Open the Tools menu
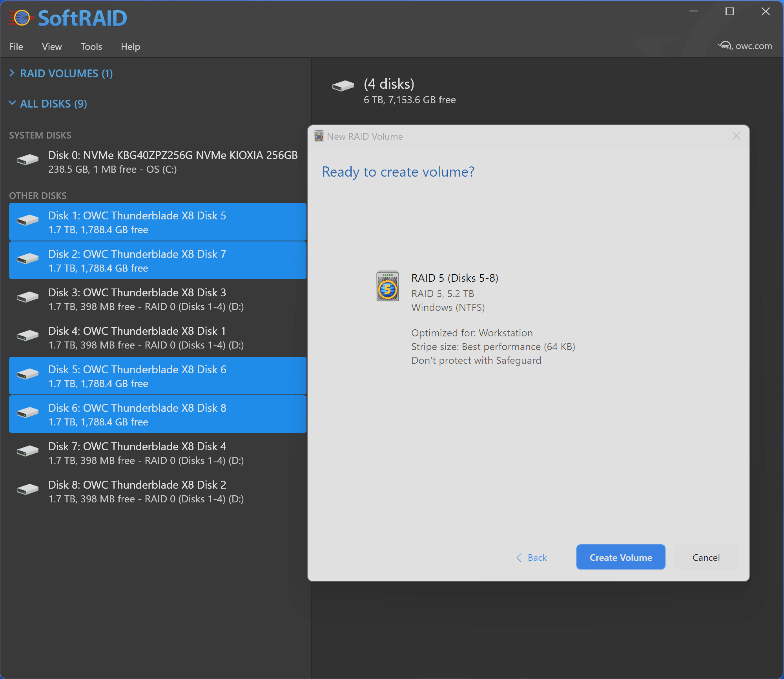 [91, 47]
